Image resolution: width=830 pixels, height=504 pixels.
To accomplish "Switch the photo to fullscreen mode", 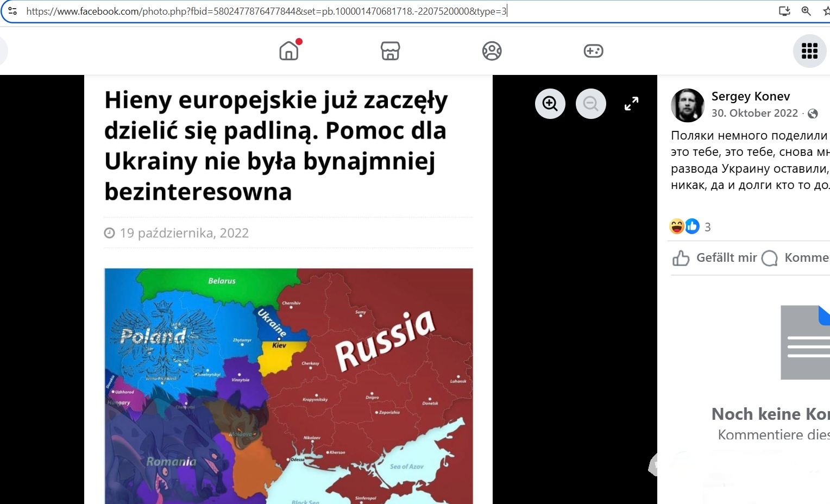I will pos(631,104).
